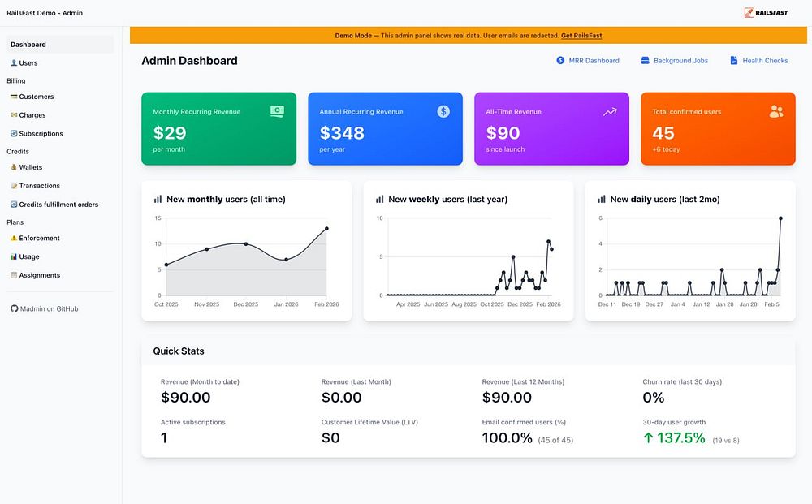This screenshot has width=812, height=504.
Task: Click the Health Checks document icon
Action: pos(734,61)
